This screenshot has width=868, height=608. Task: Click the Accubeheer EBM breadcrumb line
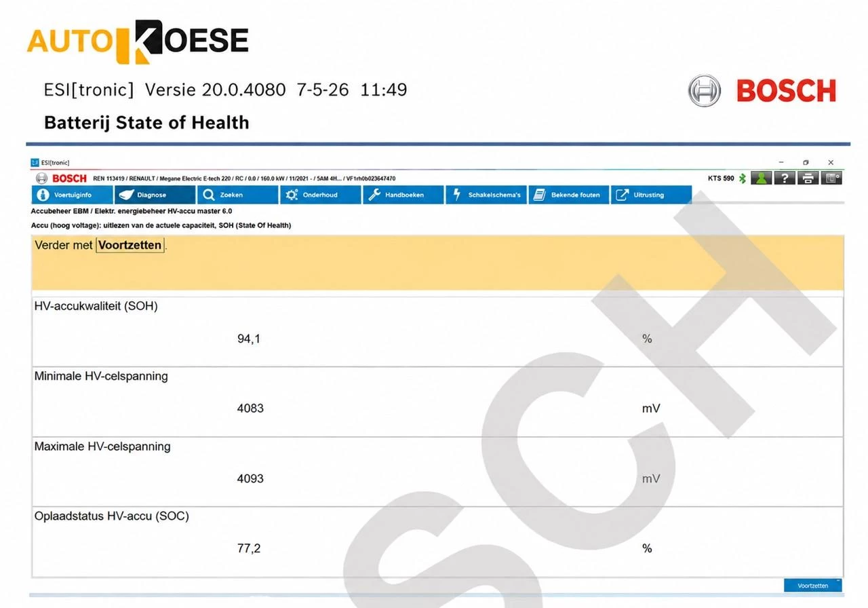coord(132,211)
